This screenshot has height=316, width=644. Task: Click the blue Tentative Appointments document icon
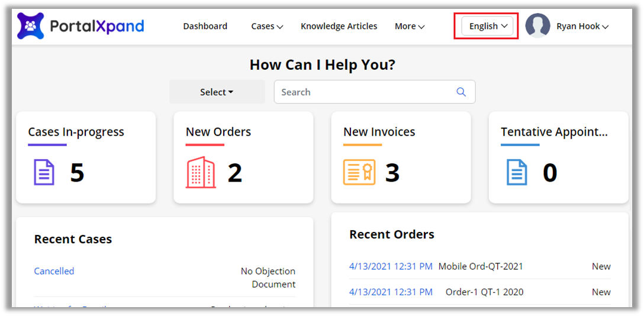pyautogui.click(x=517, y=173)
